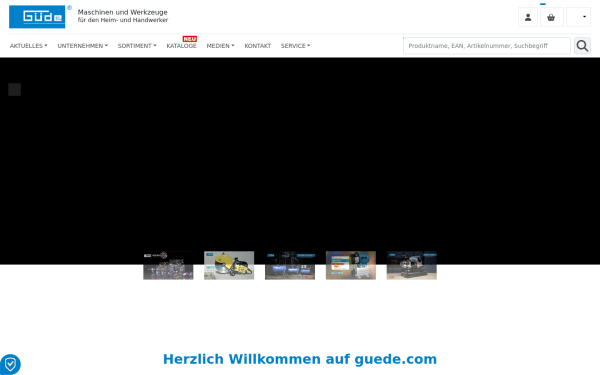This screenshot has height=375, width=600.
Task: Expand the UNTERNEHMEN menu
Action: point(83,46)
